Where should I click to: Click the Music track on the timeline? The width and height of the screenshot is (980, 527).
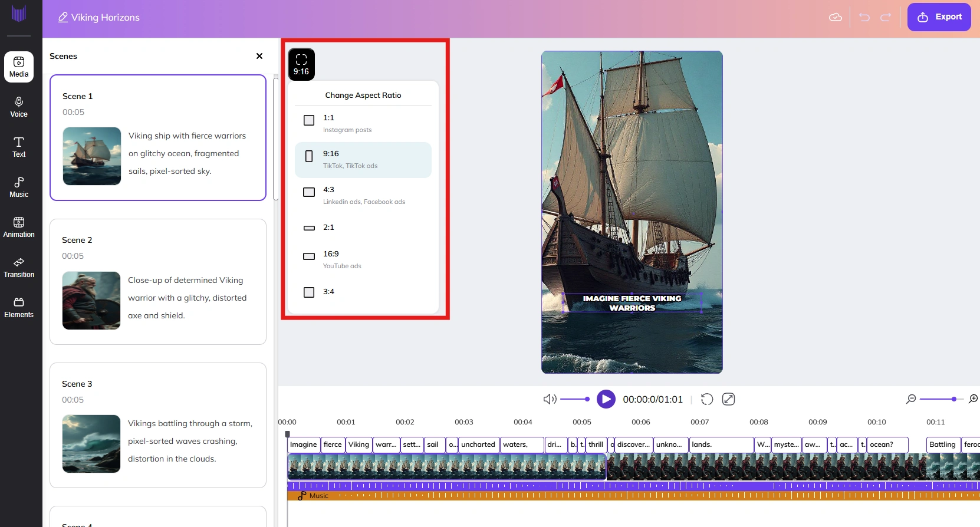pos(633,496)
